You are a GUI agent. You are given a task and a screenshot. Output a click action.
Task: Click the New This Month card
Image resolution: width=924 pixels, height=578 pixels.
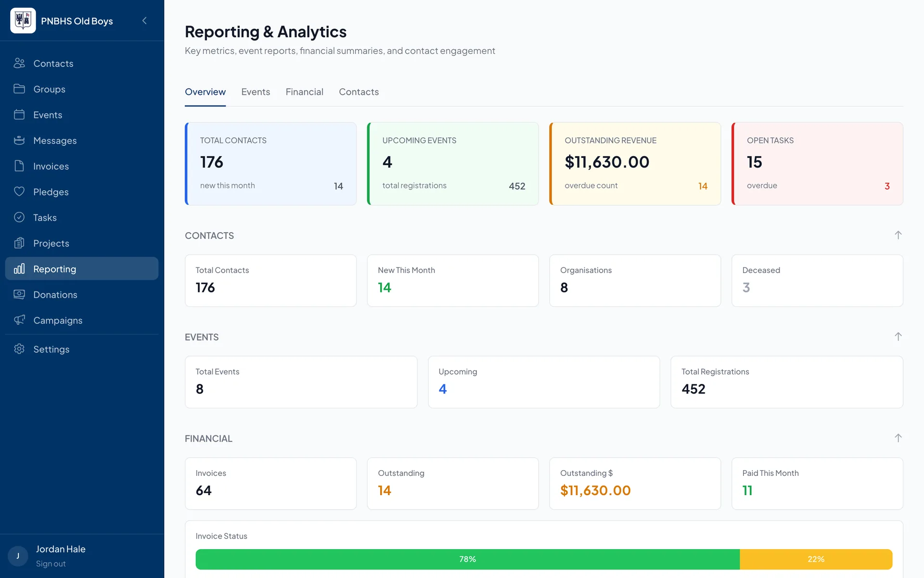tap(453, 280)
